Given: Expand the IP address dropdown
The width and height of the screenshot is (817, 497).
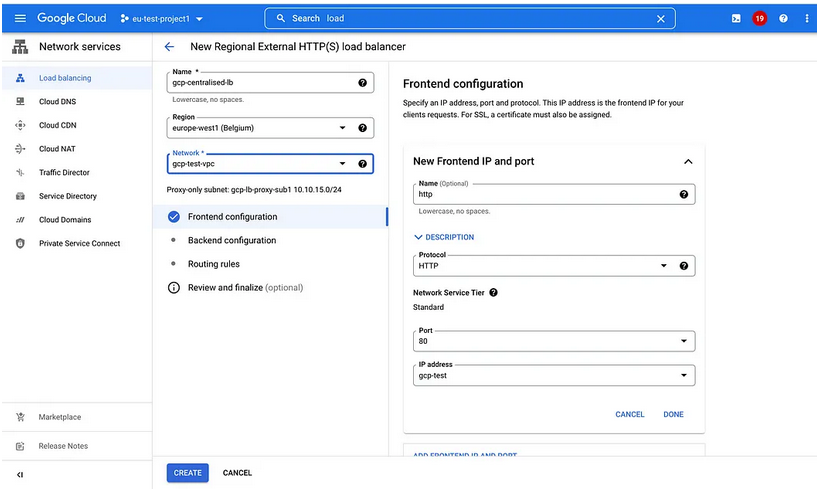Looking at the screenshot, I should (684, 376).
